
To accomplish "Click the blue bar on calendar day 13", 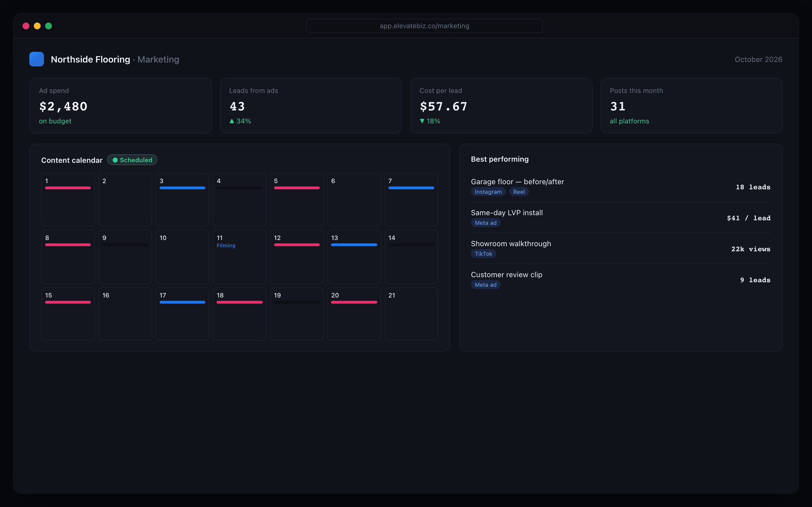I will click(354, 245).
